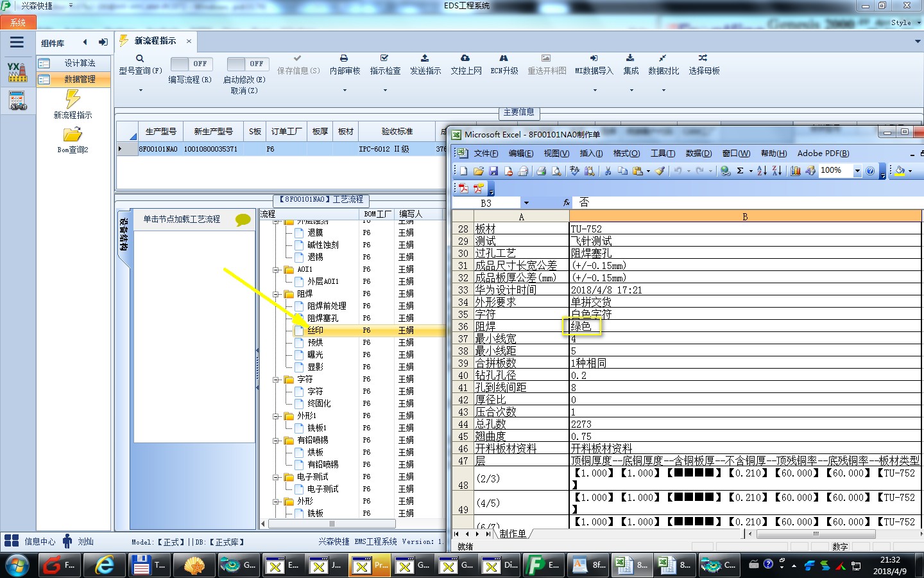Select Excel 制作单 sheet tab
Viewport: 924px width, 578px height.
[x=513, y=534]
